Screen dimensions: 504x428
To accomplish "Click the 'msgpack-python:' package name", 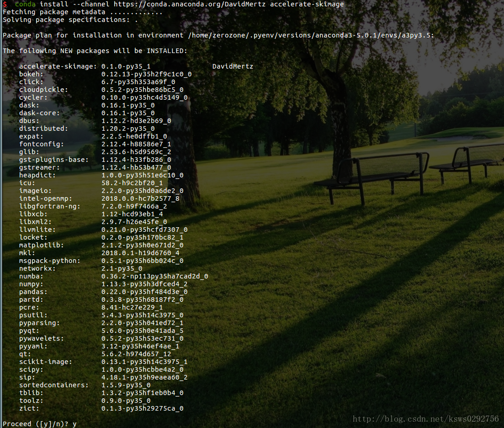I will pyautogui.click(x=49, y=261).
